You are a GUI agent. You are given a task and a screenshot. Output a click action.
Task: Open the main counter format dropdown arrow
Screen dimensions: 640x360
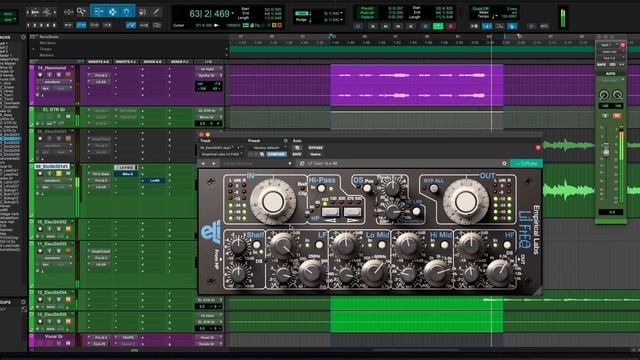[233, 13]
